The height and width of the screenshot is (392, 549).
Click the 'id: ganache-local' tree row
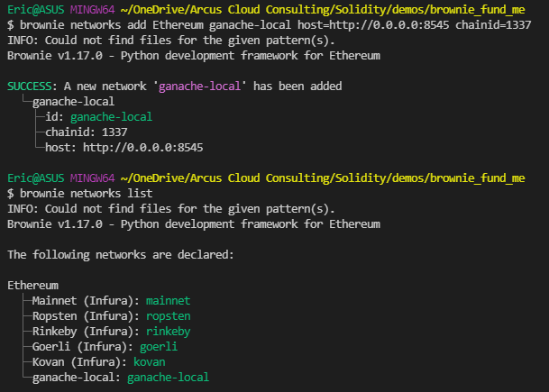click(98, 117)
